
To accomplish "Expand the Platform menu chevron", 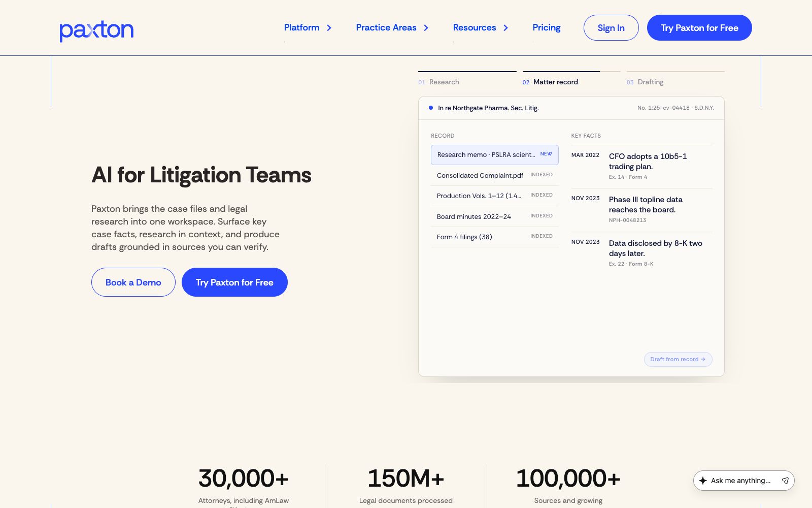I will tap(329, 28).
